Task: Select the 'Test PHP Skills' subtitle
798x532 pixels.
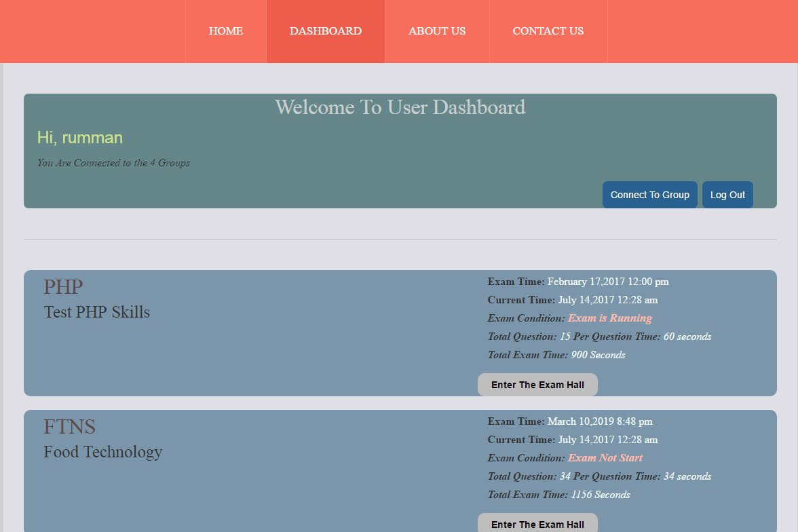Action: (x=97, y=312)
